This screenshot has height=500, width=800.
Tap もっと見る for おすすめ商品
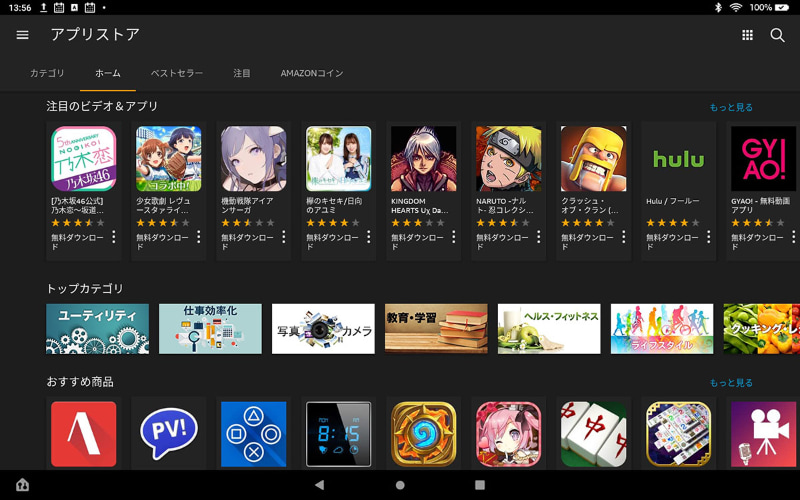click(x=731, y=383)
